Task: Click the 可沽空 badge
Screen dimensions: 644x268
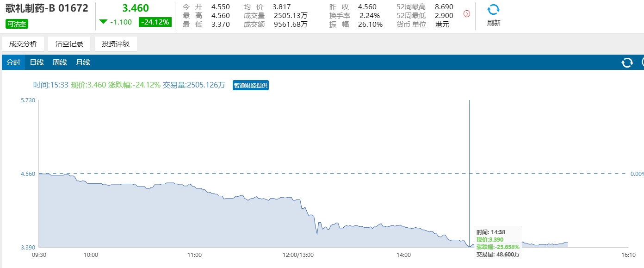Action: (16, 24)
